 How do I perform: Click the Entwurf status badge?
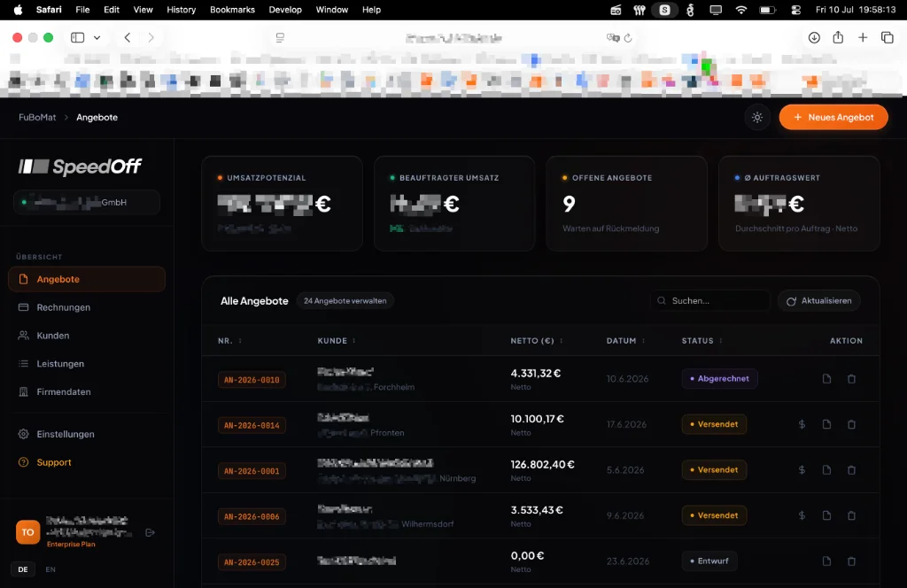point(709,561)
